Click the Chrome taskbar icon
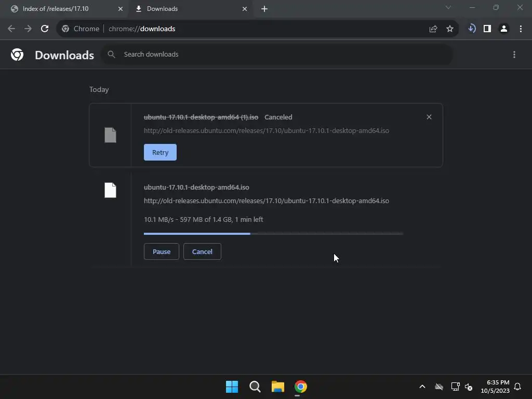This screenshot has height=399, width=532. click(301, 387)
